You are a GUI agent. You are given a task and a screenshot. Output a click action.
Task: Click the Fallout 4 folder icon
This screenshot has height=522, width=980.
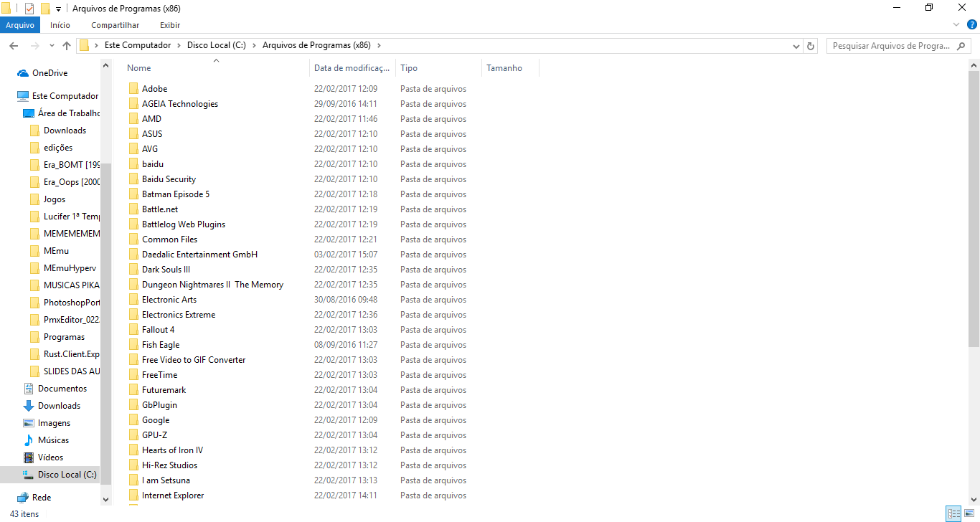133,330
